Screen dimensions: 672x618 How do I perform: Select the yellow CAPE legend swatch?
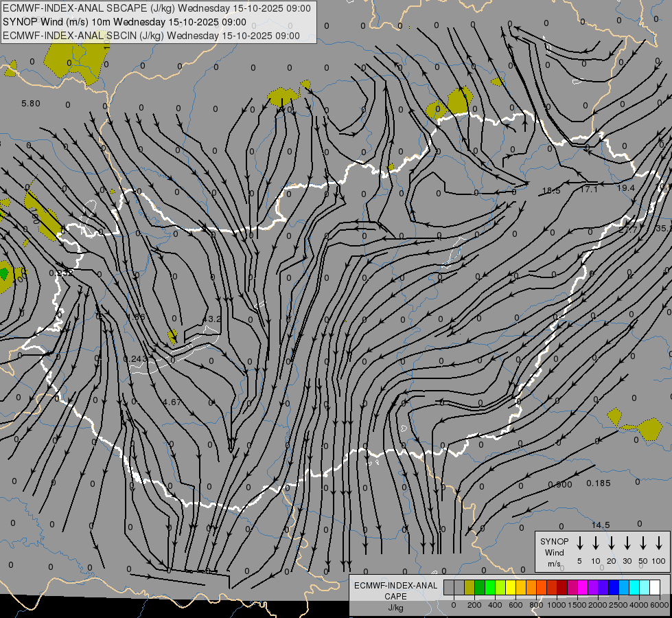(511, 587)
